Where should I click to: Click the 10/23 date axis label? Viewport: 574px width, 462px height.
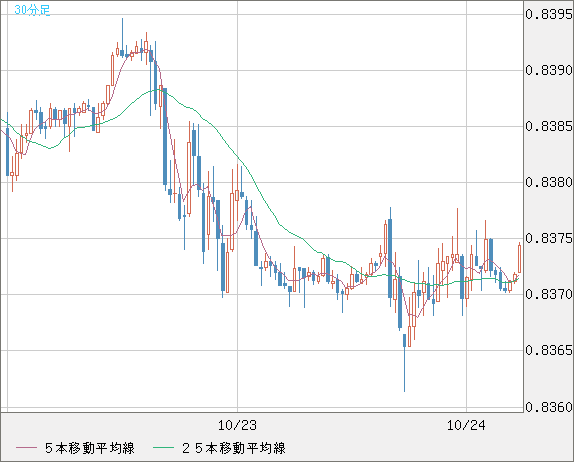tap(237, 425)
